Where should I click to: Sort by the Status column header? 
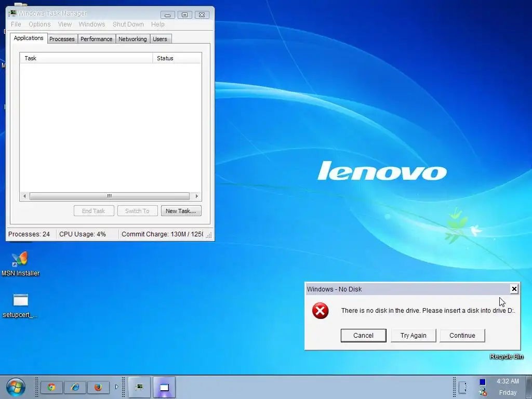click(177, 58)
